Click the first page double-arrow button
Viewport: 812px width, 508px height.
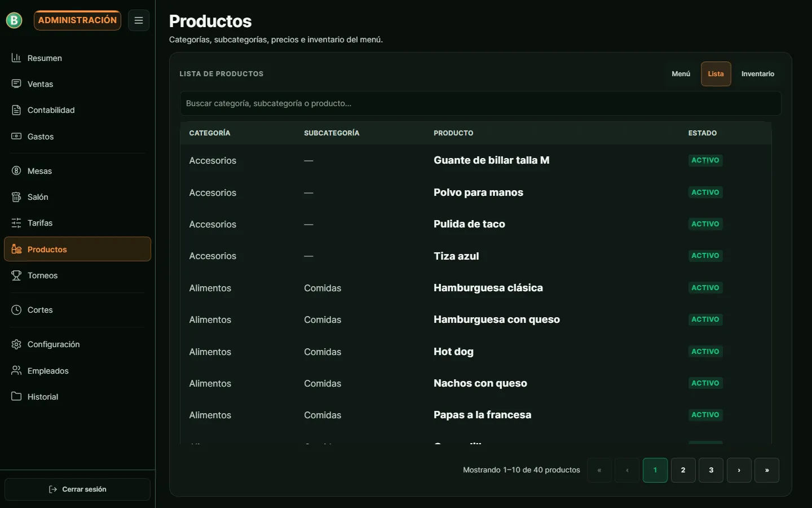pyautogui.click(x=599, y=470)
